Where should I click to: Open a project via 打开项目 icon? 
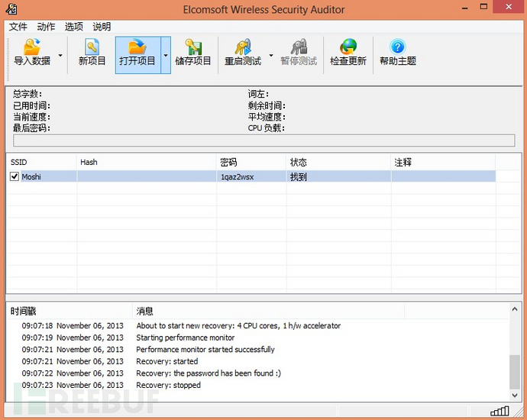(137, 47)
